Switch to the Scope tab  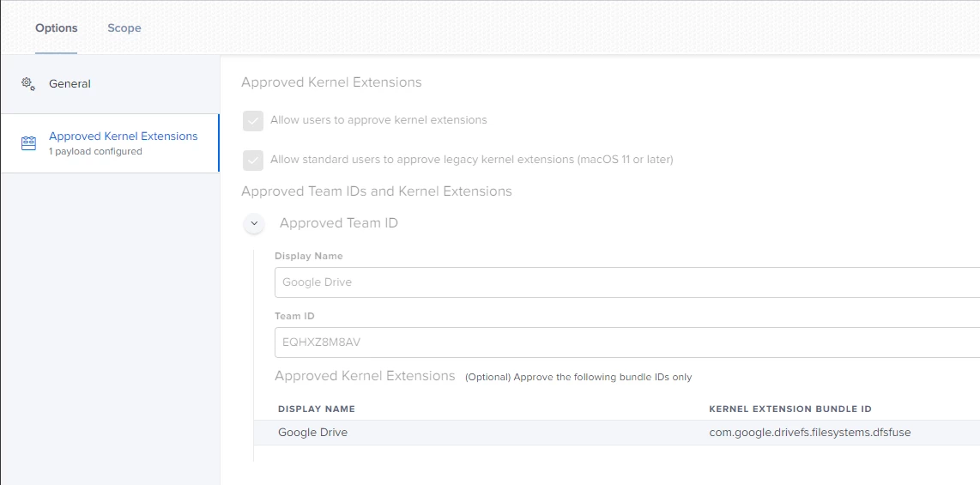point(124,28)
